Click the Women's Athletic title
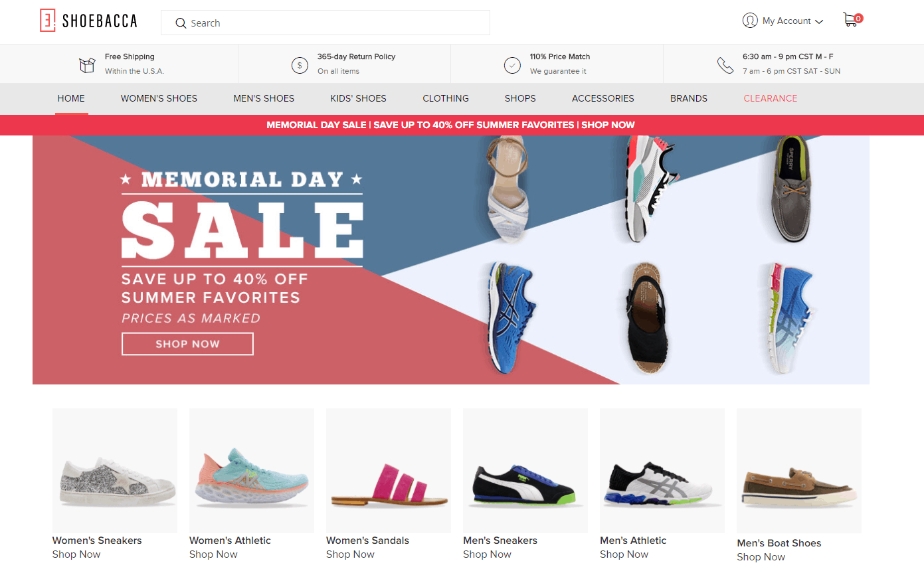Screen dimensions: 924x577 click(x=230, y=540)
